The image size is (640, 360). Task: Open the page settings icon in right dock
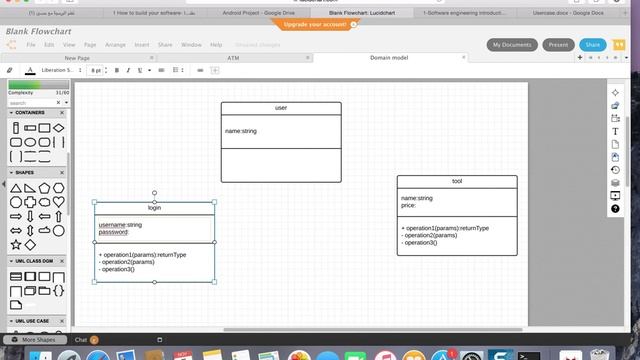pos(615,144)
